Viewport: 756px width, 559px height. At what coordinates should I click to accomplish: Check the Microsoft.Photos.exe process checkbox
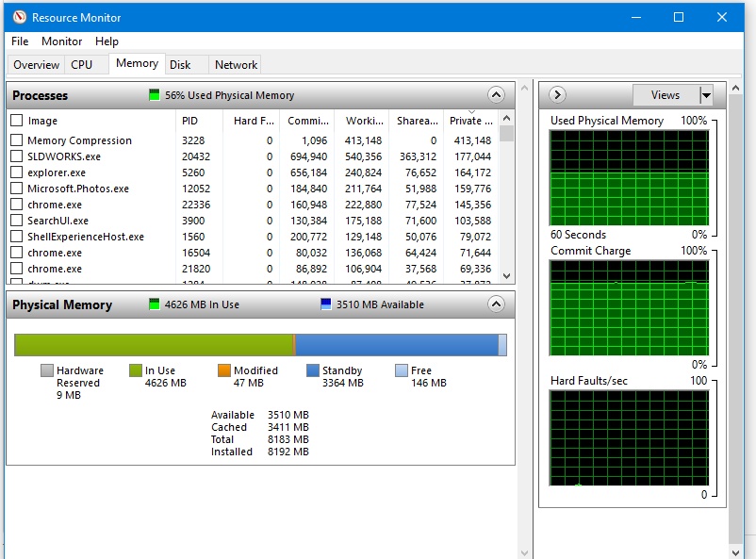point(16,189)
